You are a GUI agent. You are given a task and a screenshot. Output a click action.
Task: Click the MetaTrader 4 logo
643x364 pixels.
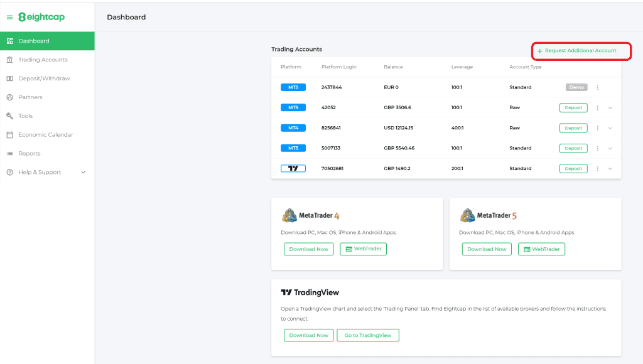[311, 215]
